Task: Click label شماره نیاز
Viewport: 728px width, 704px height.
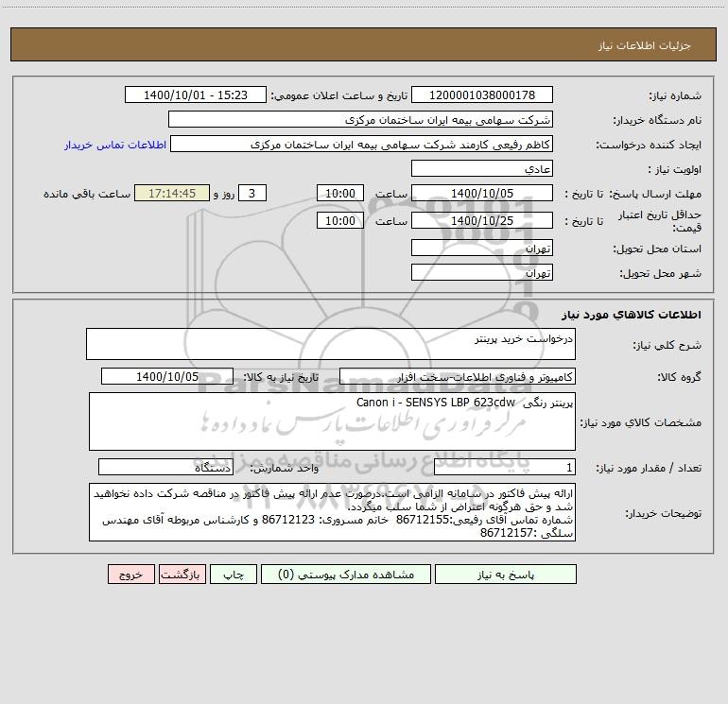Action: (x=675, y=96)
